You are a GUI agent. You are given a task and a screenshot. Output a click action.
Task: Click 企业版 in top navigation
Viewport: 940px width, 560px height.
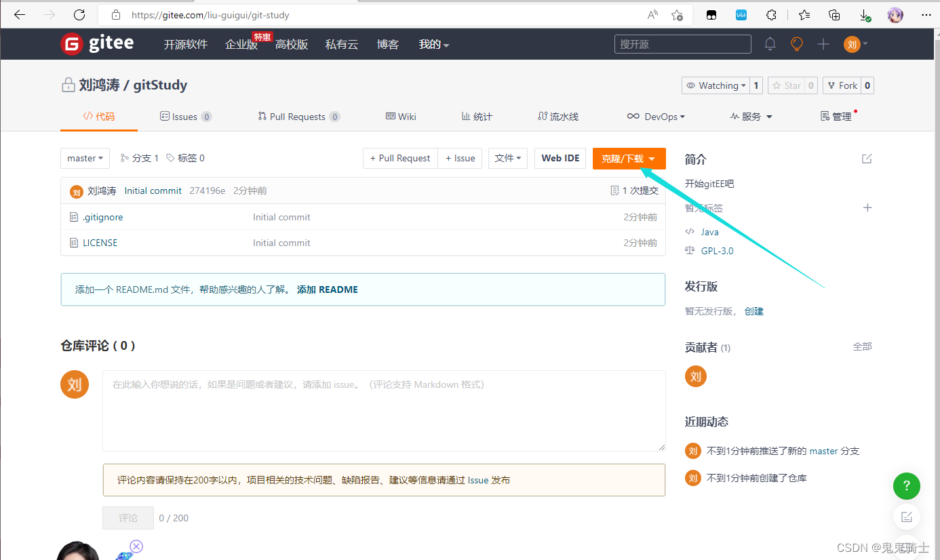241,44
